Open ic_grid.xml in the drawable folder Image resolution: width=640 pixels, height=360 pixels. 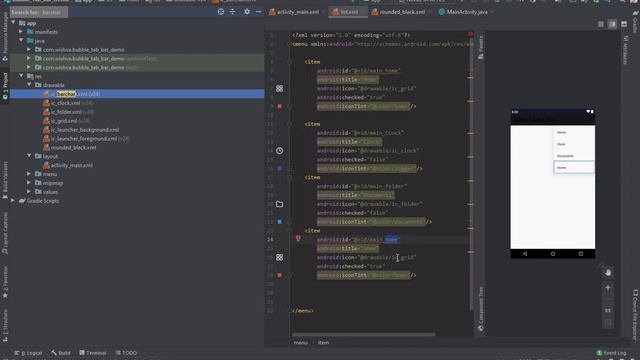pos(64,121)
